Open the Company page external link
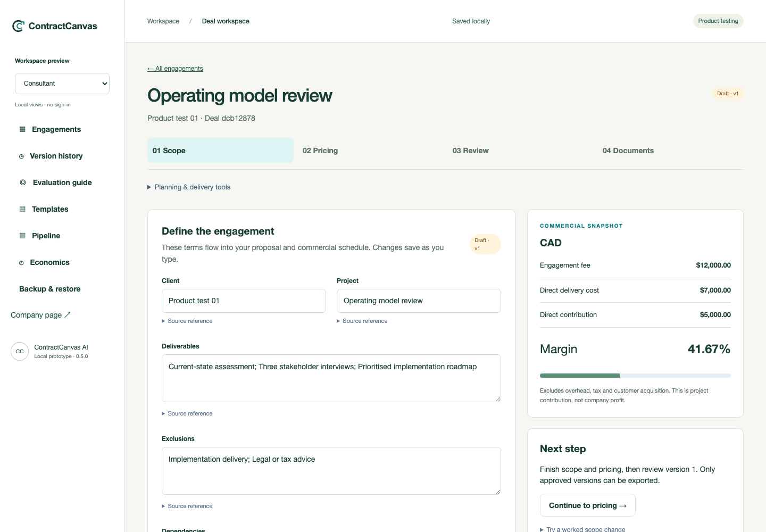The height and width of the screenshot is (532, 766). tap(40, 315)
